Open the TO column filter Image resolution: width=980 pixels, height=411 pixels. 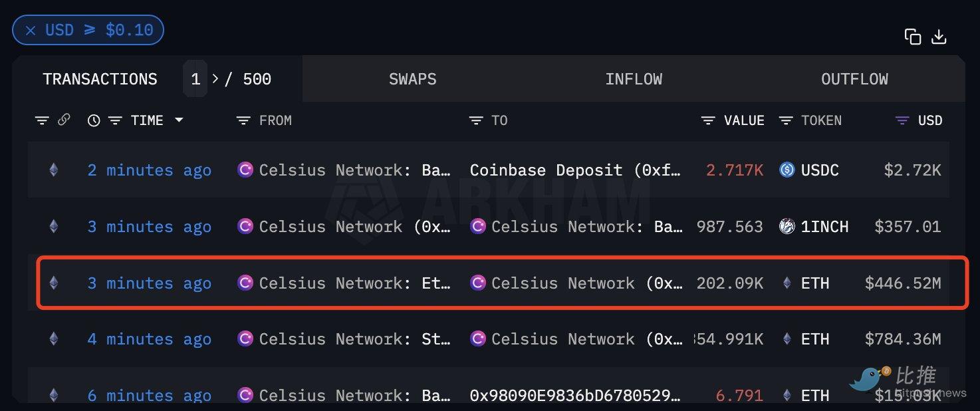click(475, 120)
